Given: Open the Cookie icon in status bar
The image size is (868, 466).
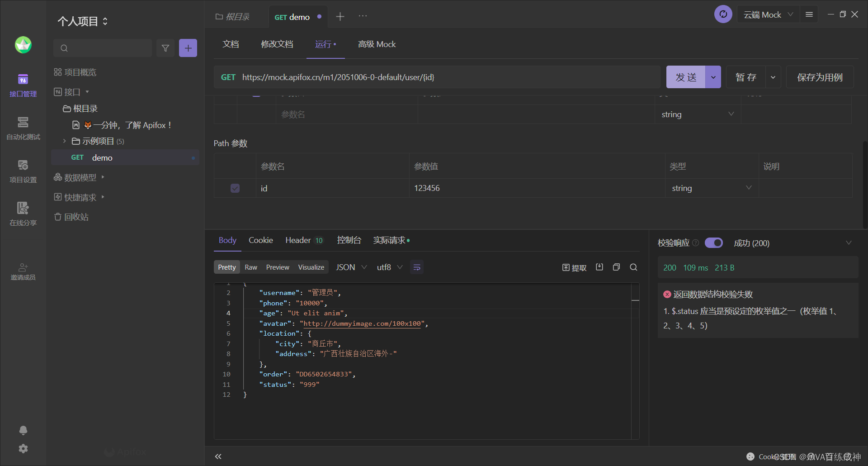Looking at the screenshot, I should coord(750,456).
